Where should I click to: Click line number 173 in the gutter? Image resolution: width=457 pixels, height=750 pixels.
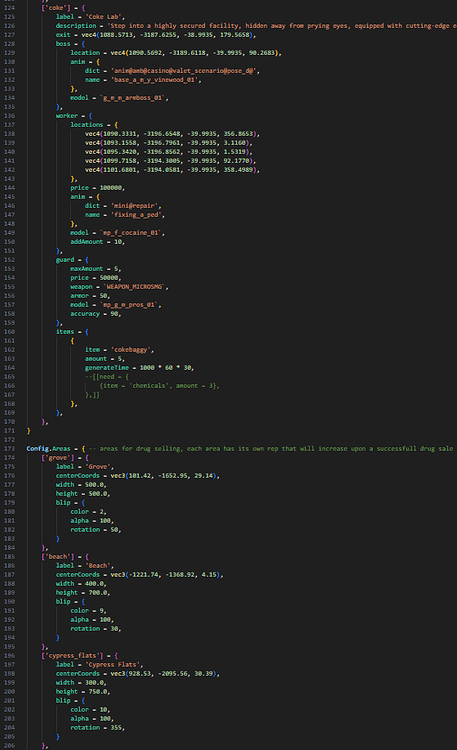tap(10, 449)
